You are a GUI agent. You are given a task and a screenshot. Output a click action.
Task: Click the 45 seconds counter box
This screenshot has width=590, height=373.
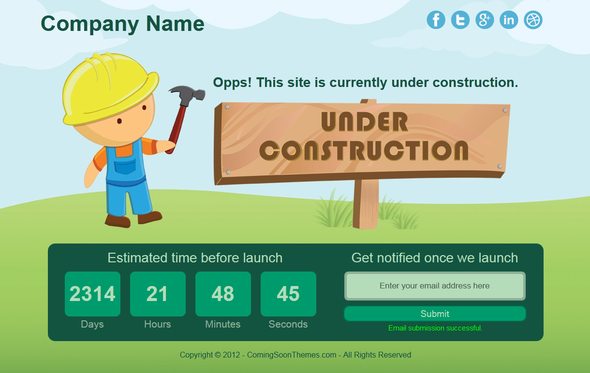click(288, 294)
